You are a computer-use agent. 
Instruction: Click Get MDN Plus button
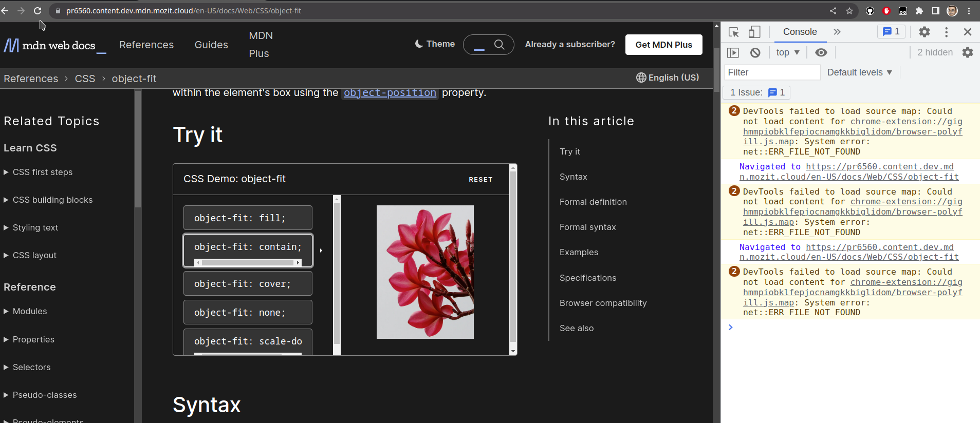pyautogui.click(x=663, y=45)
